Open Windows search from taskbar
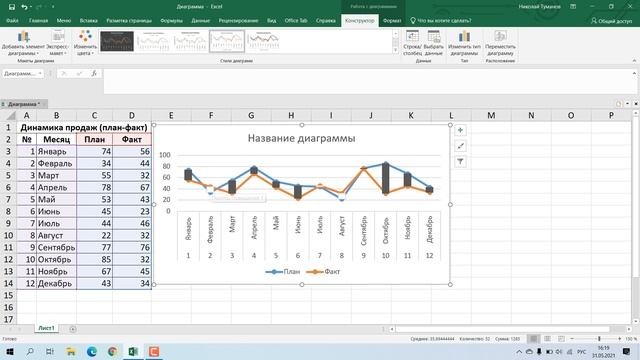This screenshot has width=640, height=360. (30, 351)
